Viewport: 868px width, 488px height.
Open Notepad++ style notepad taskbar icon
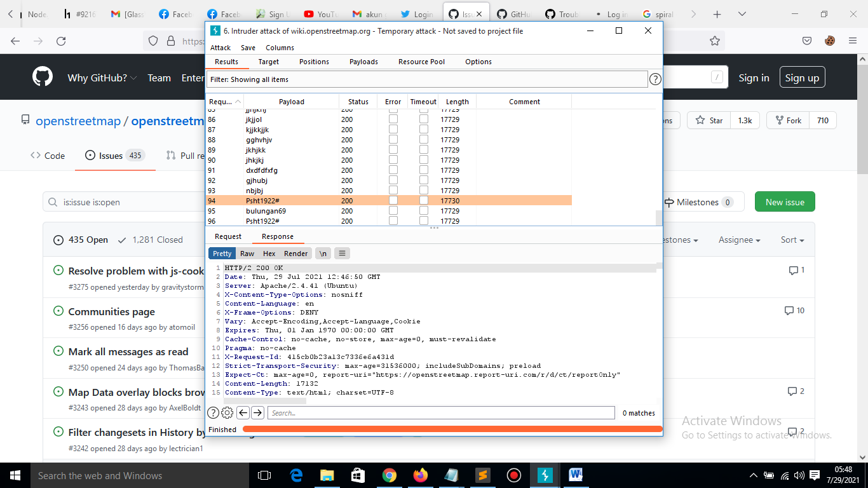click(x=452, y=475)
